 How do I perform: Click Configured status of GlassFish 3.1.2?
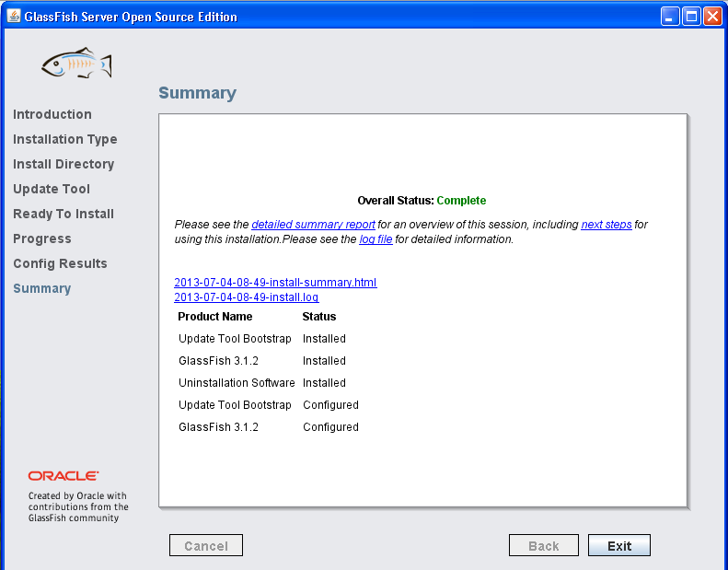330,427
